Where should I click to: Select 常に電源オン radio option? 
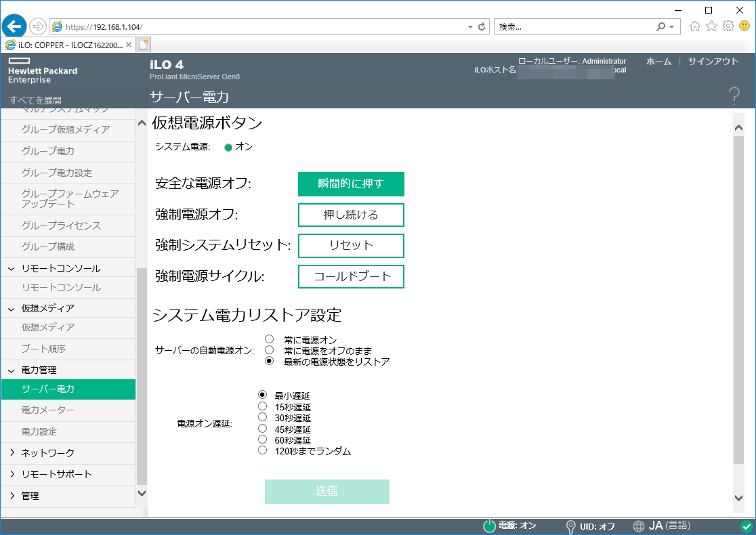(x=269, y=339)
